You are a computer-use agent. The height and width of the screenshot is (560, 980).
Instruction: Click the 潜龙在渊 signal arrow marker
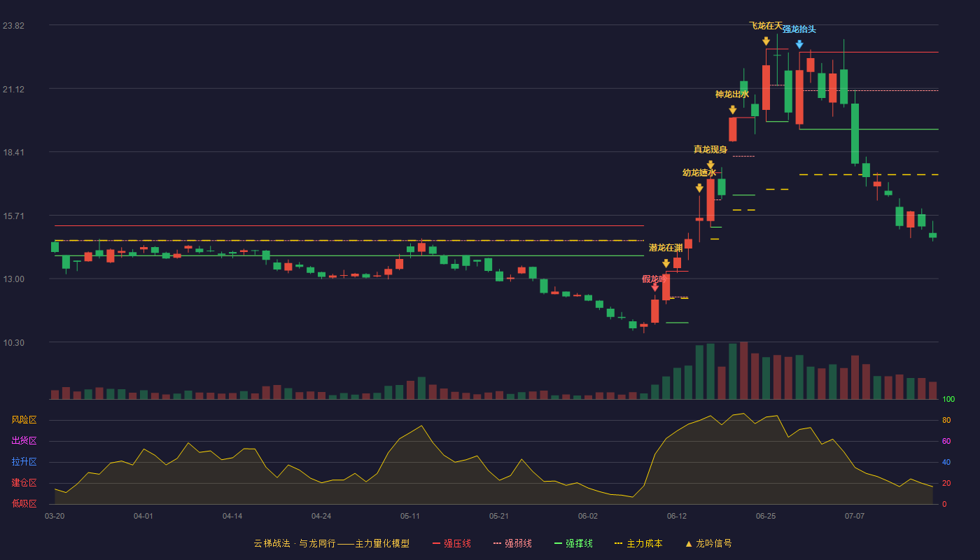click(666, 264)
